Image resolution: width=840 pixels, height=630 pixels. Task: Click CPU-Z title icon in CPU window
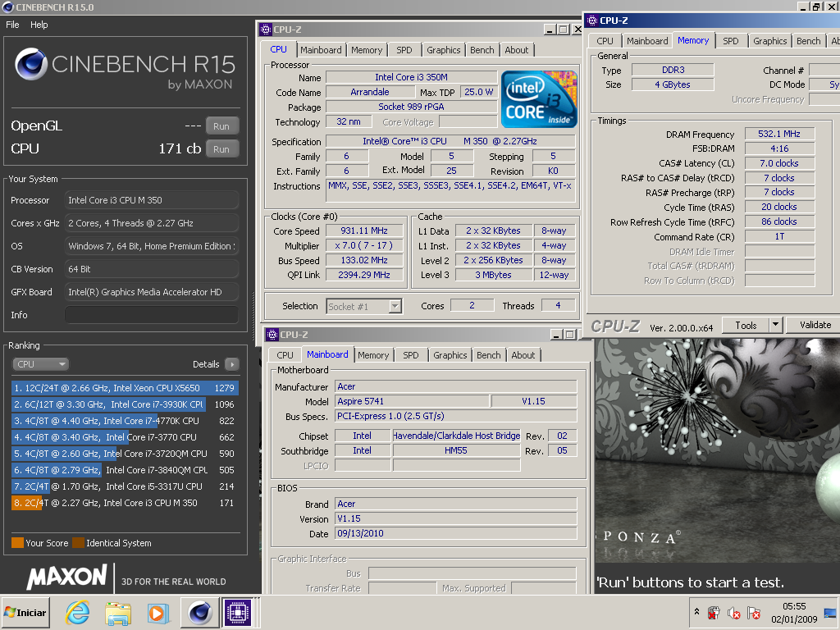[266, 30]
